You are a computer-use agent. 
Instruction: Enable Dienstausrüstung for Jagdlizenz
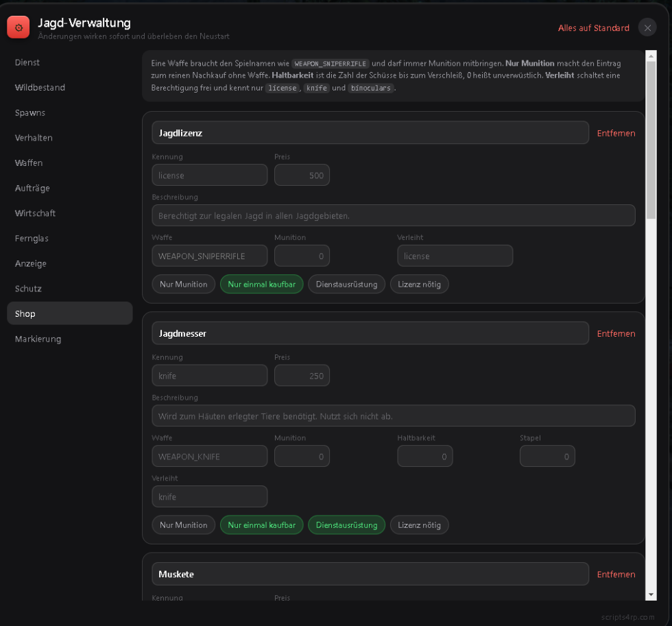pos(346,284)
